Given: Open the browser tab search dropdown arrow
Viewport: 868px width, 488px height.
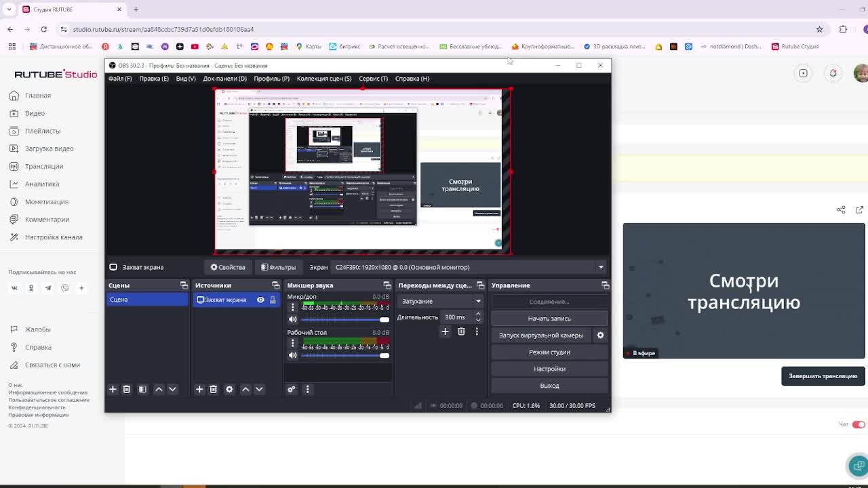Looking at the screenshot, I should point(9,9).
